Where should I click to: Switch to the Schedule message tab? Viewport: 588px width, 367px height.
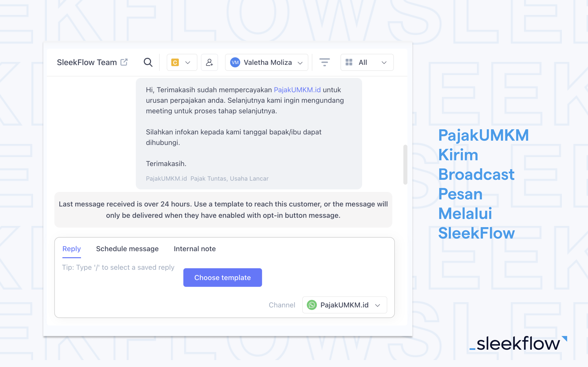127,249
